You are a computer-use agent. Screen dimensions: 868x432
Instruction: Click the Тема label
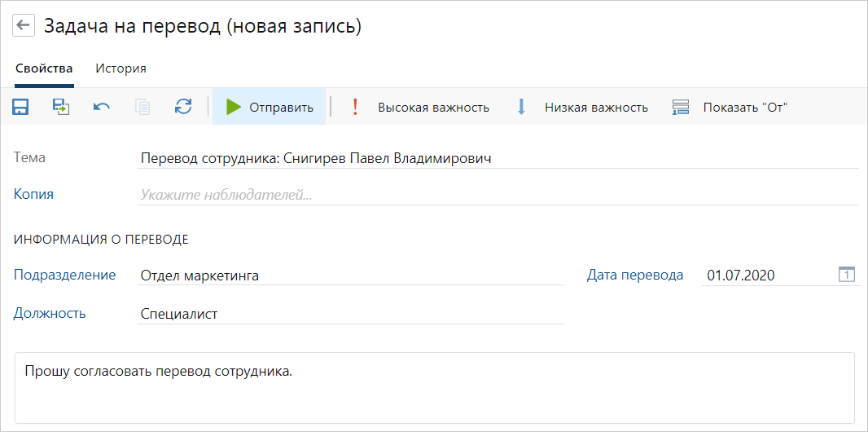30,158
